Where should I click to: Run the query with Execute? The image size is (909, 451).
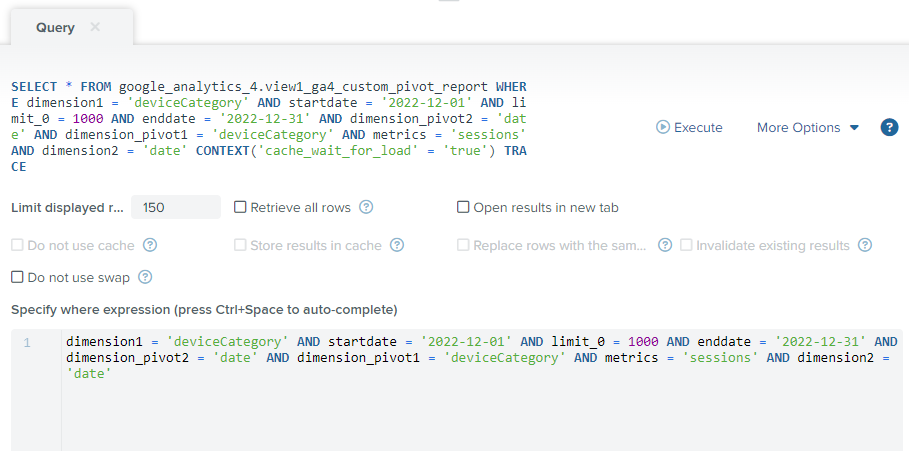(689, 128)
